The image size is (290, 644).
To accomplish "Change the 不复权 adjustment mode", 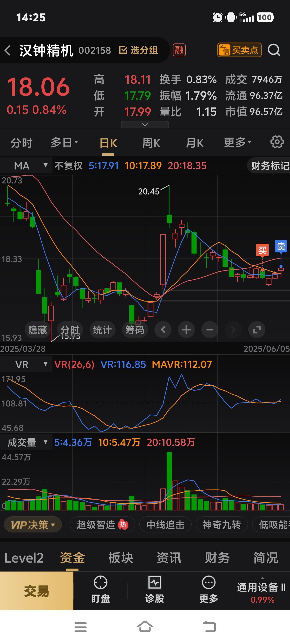I will coord(68,166).
